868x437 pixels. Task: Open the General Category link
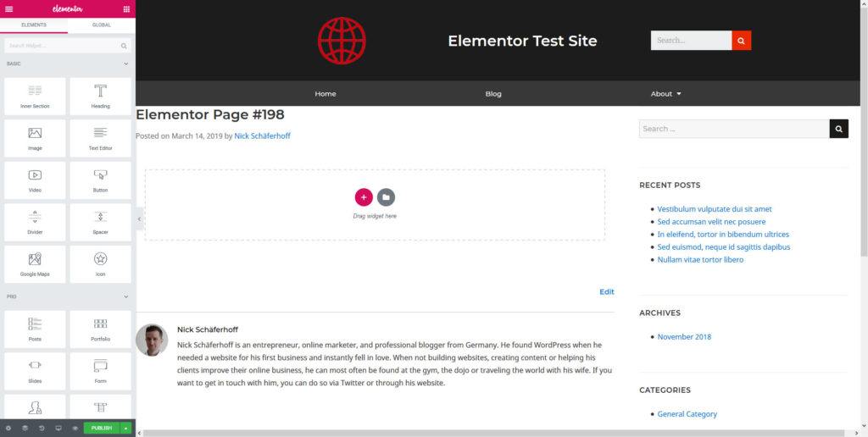[687, 414]
